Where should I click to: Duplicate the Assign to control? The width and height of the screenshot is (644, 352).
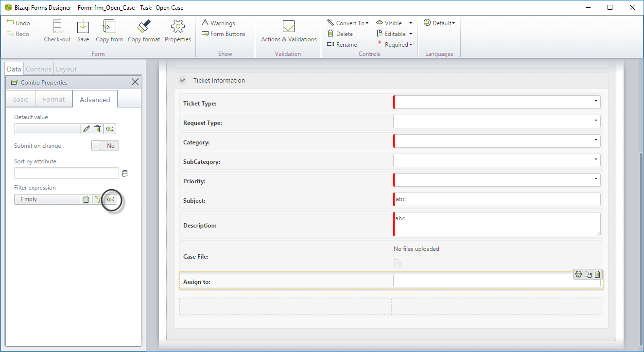[x=588, y=274]
